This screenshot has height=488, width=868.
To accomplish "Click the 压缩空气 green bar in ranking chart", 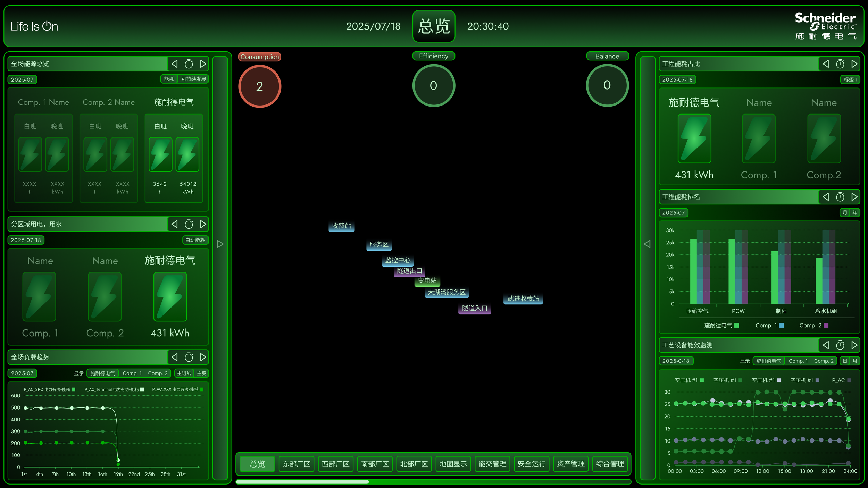I will (693, 271).
